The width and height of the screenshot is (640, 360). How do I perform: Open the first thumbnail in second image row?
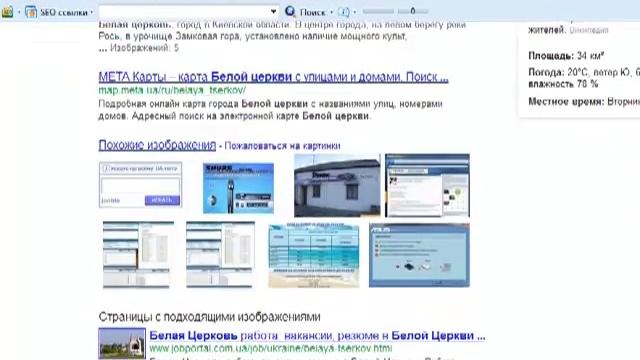click(138, 255)
